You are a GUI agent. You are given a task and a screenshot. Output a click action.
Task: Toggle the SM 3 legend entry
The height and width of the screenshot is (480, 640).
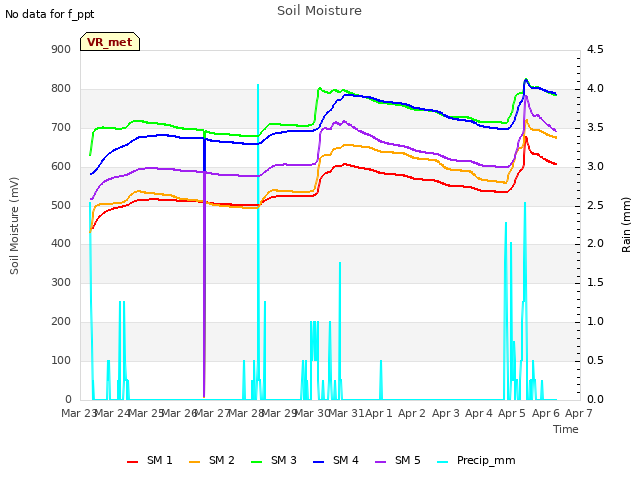[274, 461]
